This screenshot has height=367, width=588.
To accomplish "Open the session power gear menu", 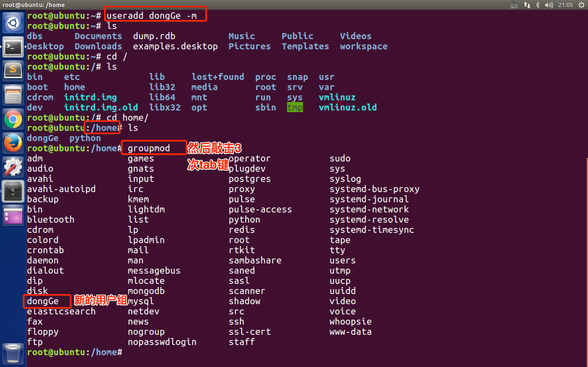I will pyautogui.click(x=581, y=5).
